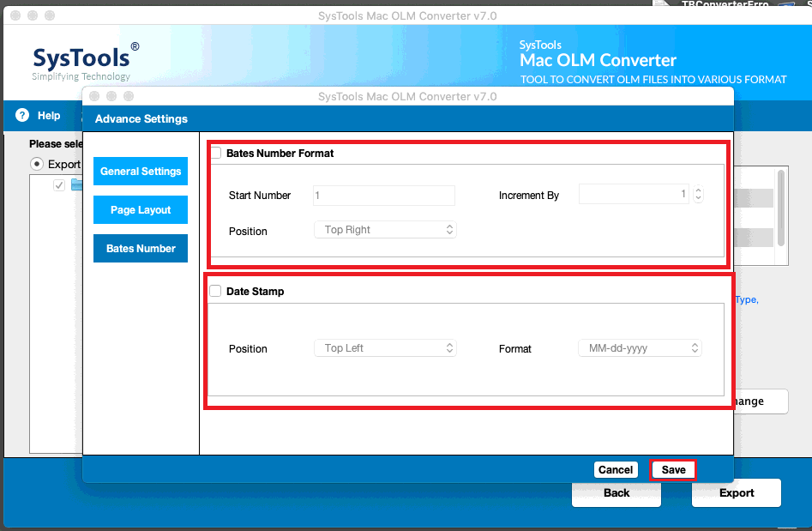Click the Back button

point(616,492)
